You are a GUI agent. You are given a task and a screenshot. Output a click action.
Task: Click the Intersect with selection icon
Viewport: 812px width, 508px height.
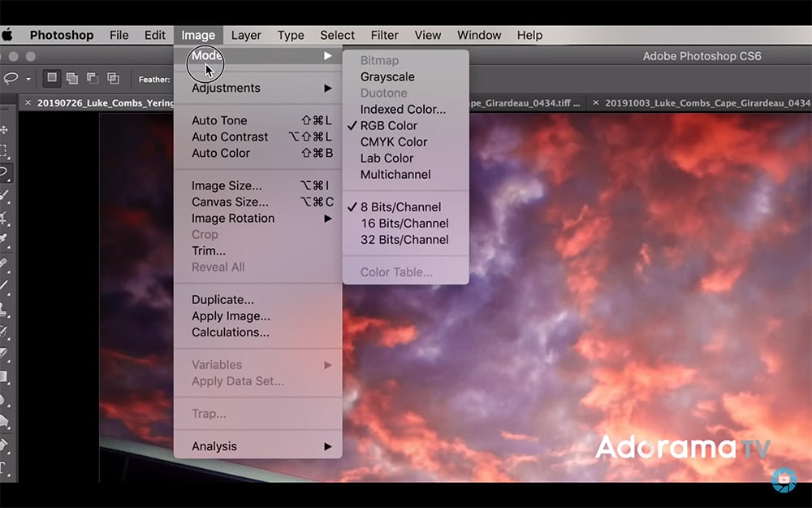coord(113,79)
